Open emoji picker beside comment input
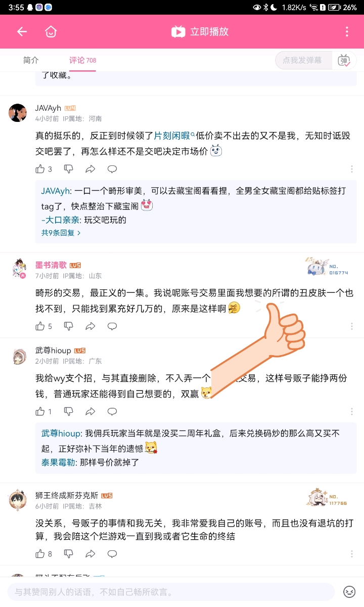Viewport: 364px width, 607px height. 349,591
